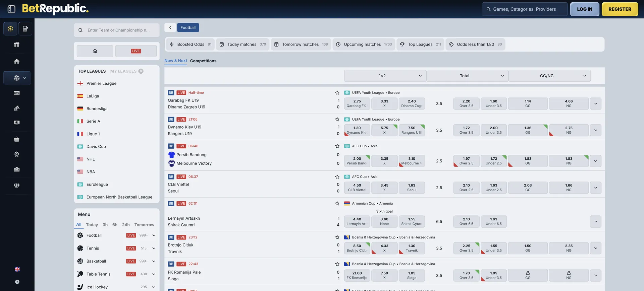Go back using the arrow beside Football
This screenshot has width=644, height=291.
(170, 27)
